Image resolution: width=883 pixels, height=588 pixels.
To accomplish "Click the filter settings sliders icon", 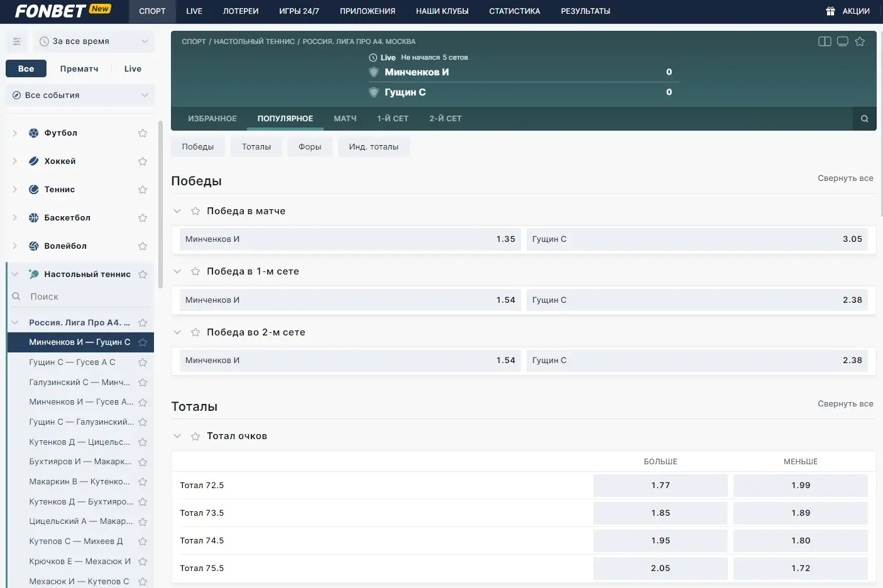I will point(17,41).
